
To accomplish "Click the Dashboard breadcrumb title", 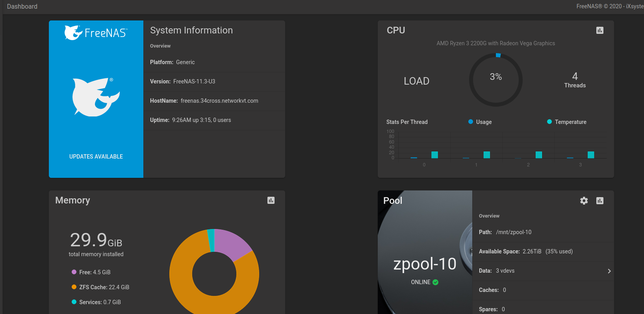I will coord(22,6).
